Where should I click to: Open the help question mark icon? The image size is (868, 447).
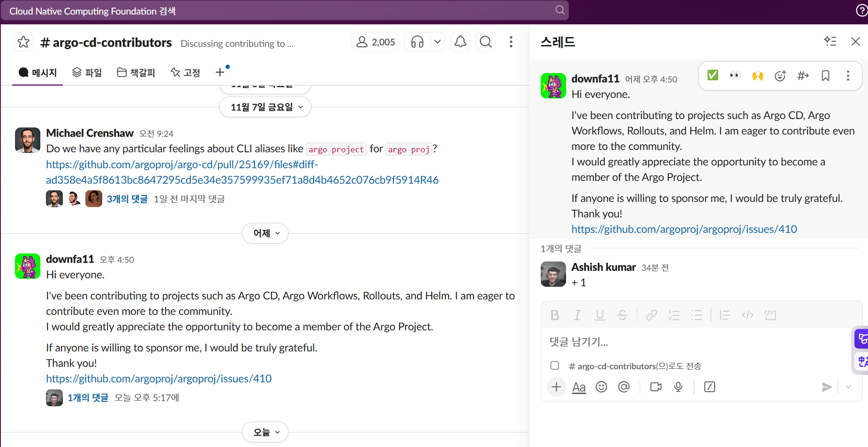pos(861,10)
